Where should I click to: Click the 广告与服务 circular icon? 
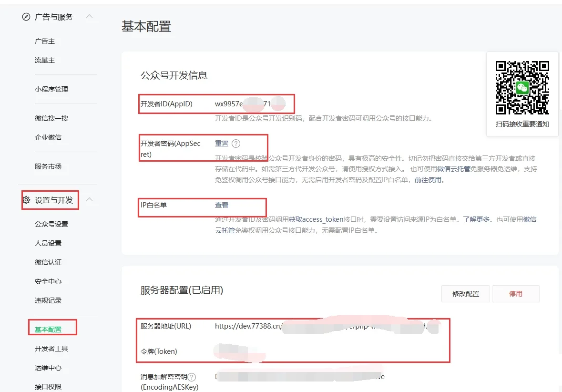(x=26, y=17)
